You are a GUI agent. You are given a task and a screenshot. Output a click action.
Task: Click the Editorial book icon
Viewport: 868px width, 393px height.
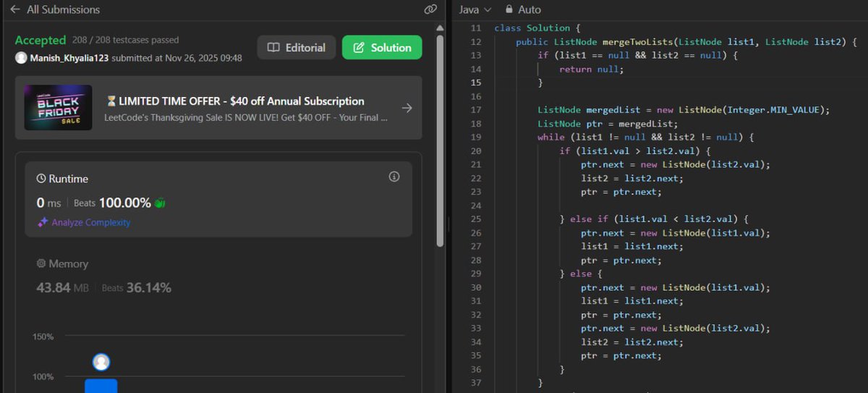coord(273,48)
